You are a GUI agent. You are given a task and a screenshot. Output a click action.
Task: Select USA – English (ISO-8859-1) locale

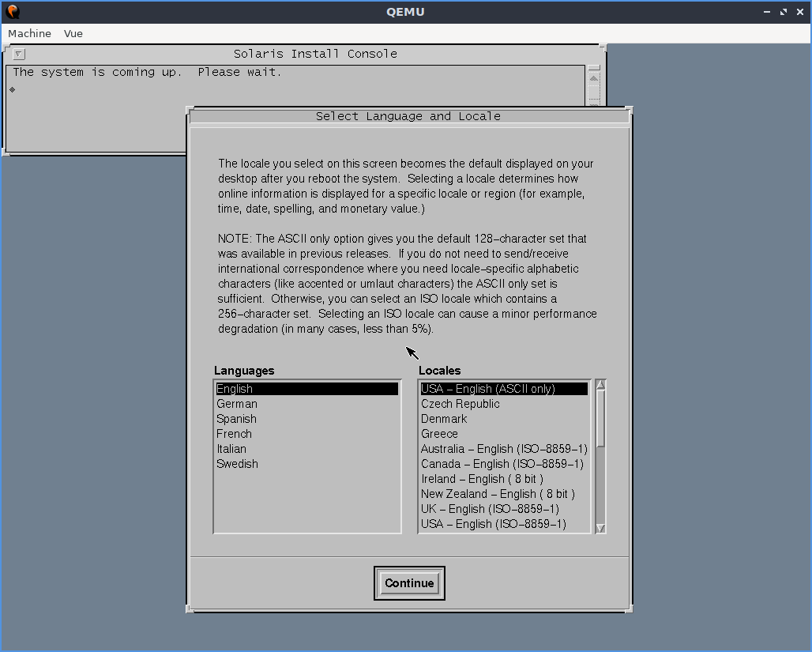pyautogui.click(x=504, y=524)
